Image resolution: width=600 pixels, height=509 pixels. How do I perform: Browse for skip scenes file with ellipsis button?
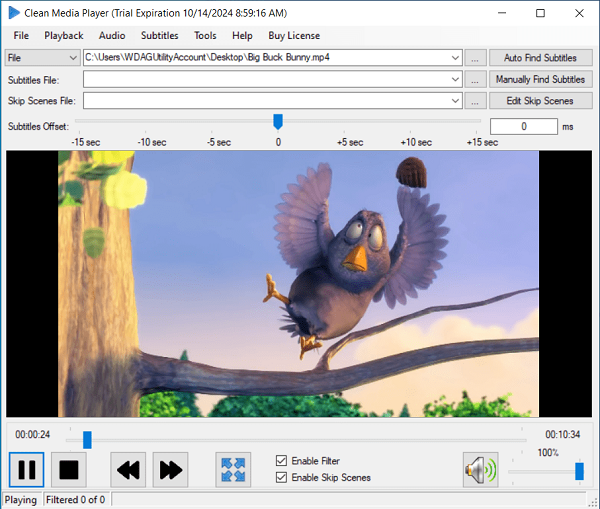(475, 101)
